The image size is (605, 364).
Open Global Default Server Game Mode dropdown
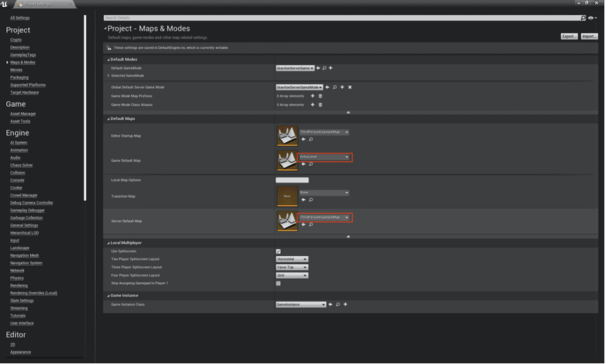[299, 87]
